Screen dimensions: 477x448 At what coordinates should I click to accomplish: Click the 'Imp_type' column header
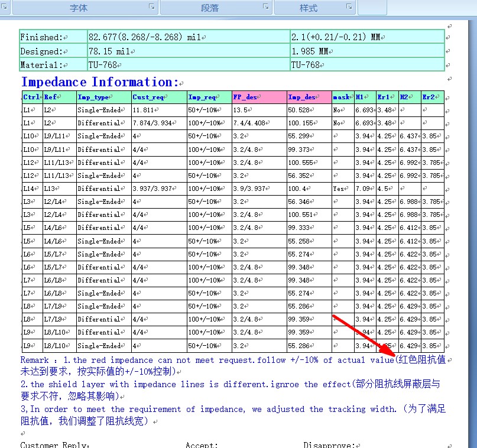pyautogui.click(x=104, y=97)
